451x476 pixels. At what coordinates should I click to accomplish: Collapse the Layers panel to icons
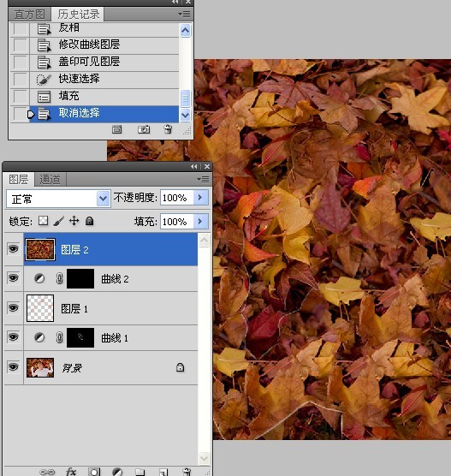[193, 167]
